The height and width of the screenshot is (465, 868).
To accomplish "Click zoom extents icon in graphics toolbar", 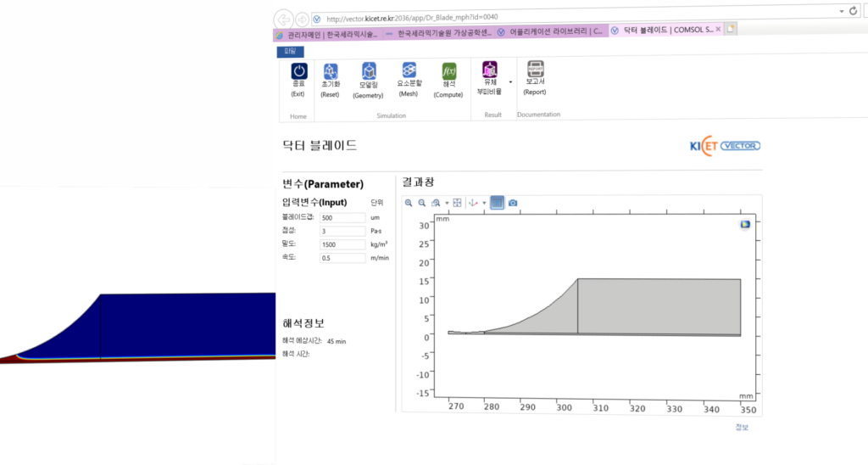I will tap(457, 203).
